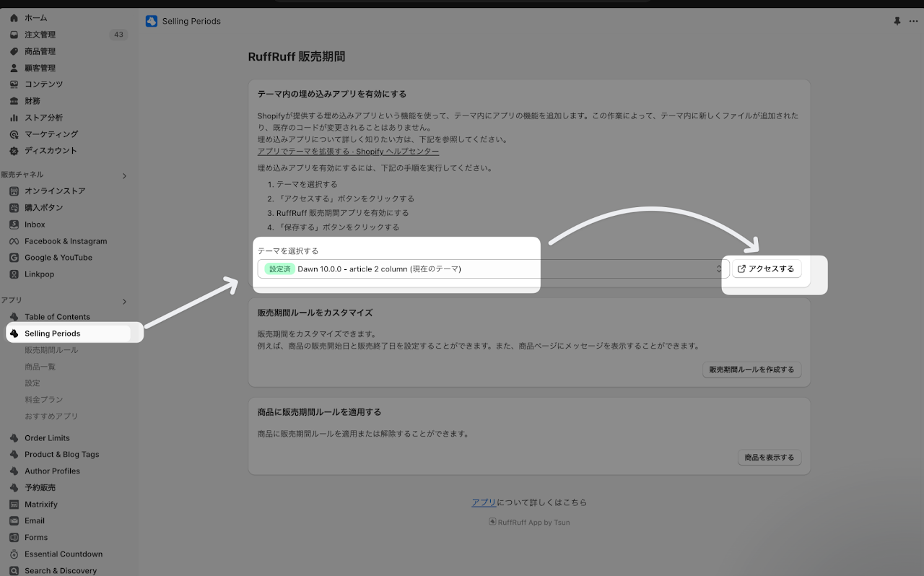
Task: Click the RuffRuff App by Tsun footer text
Action: click(x=533, y=523)
